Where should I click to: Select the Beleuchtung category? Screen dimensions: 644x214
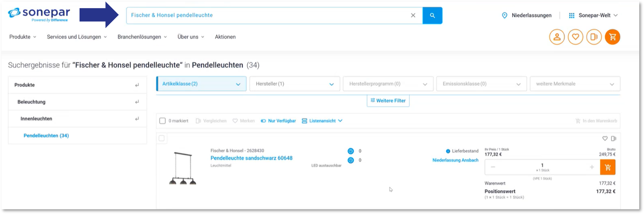[x=31, y=102]
